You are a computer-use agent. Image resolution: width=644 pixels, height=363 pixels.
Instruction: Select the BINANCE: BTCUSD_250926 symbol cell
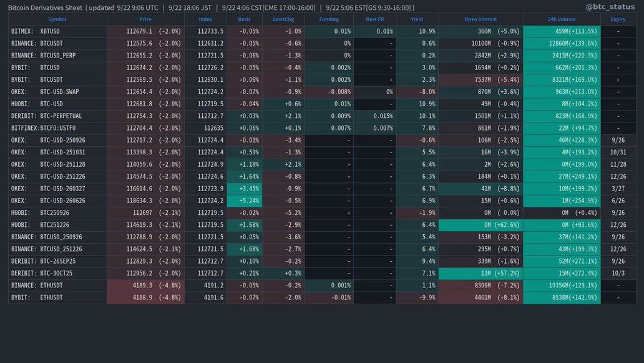click(x=57, y=237)
